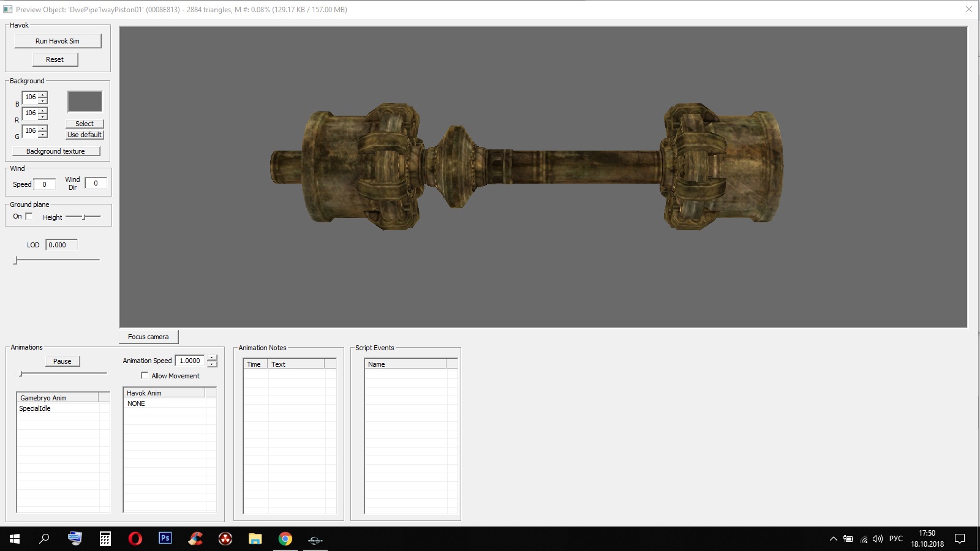Viewport: 980px width, 551px height.
Task: Open the Windows Start menu
Action: [x=15, y=539]
